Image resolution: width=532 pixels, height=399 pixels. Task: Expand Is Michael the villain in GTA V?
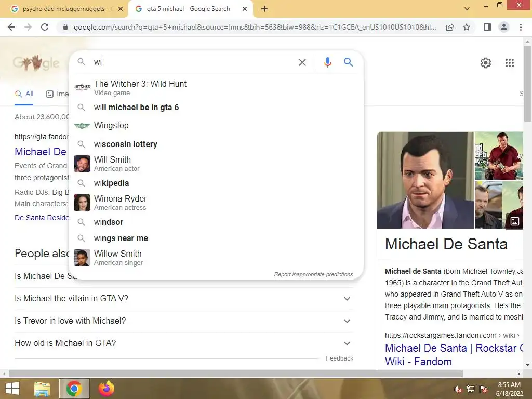point(183,299)
